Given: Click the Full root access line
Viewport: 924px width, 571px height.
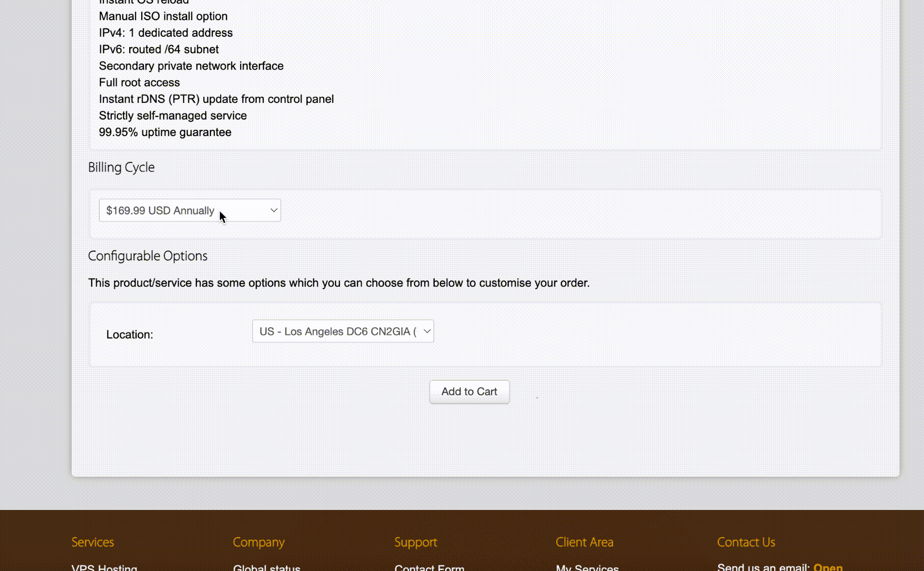Looking at the screenshot, I should [x=139, y=82].
